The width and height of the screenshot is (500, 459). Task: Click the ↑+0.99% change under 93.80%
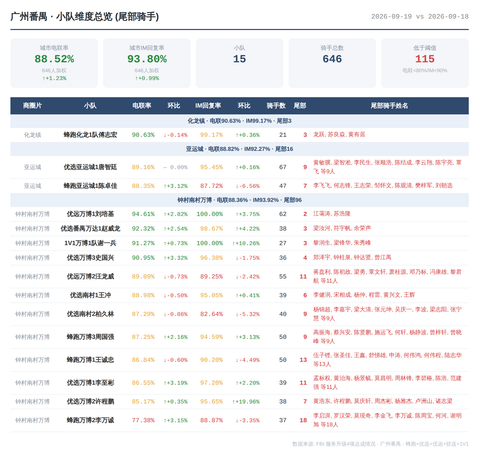147,78
